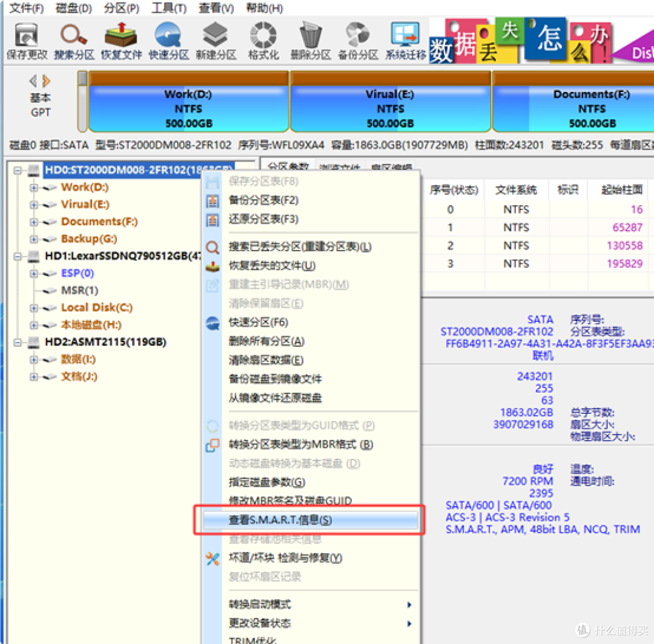Image resolution: width=654 pixels, height=644 pixels.
Task: Click the 文件系统 column header
Action: pos(517,190)
